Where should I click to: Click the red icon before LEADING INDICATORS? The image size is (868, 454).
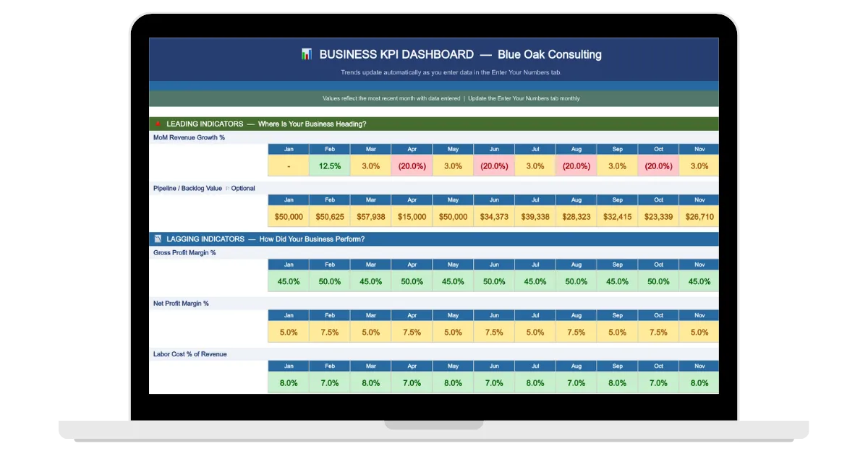point(158,124)
